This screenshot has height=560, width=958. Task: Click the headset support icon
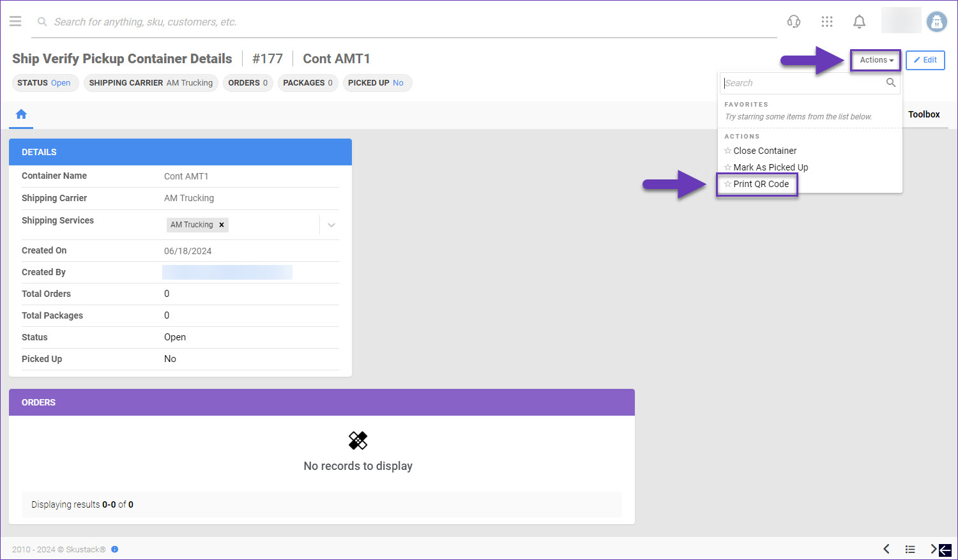pyautogui.click(x=794, y=22)
